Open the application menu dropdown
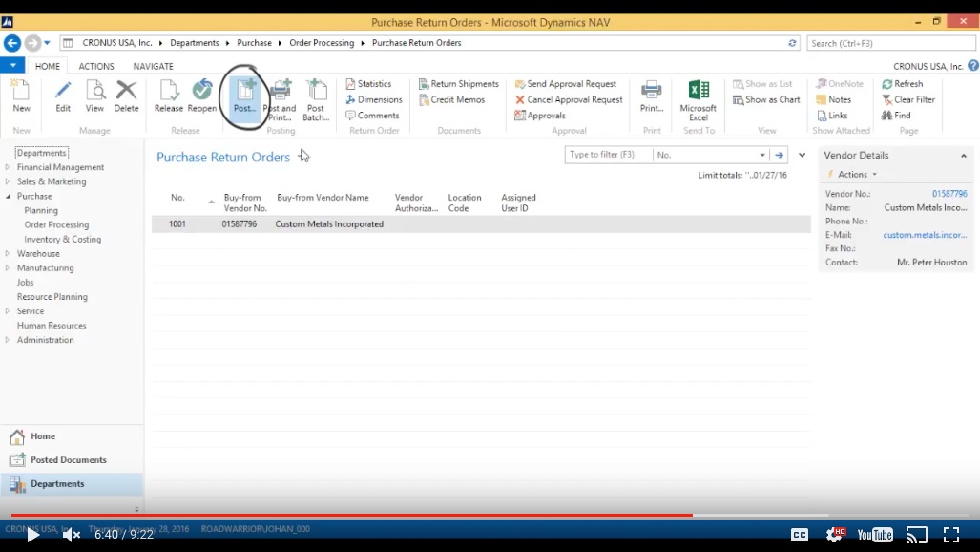The image size is (980, 552). (x=12, y=65)
